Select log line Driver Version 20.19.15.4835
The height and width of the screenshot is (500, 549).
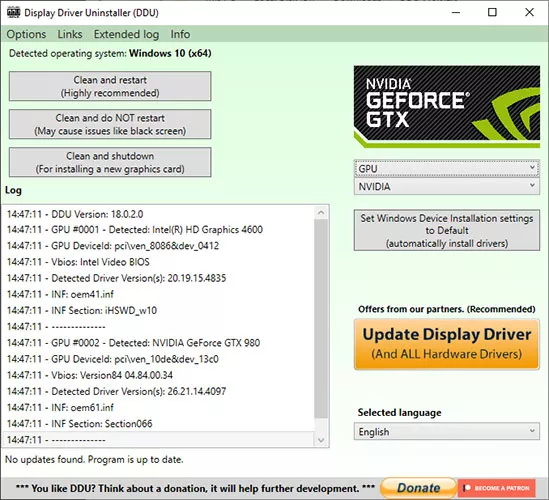click(117, 278)
